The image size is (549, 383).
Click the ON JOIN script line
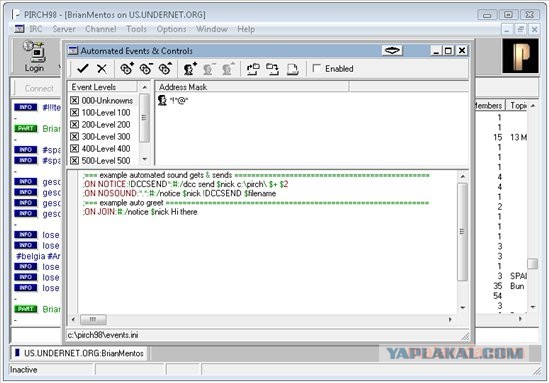(140, 212)
